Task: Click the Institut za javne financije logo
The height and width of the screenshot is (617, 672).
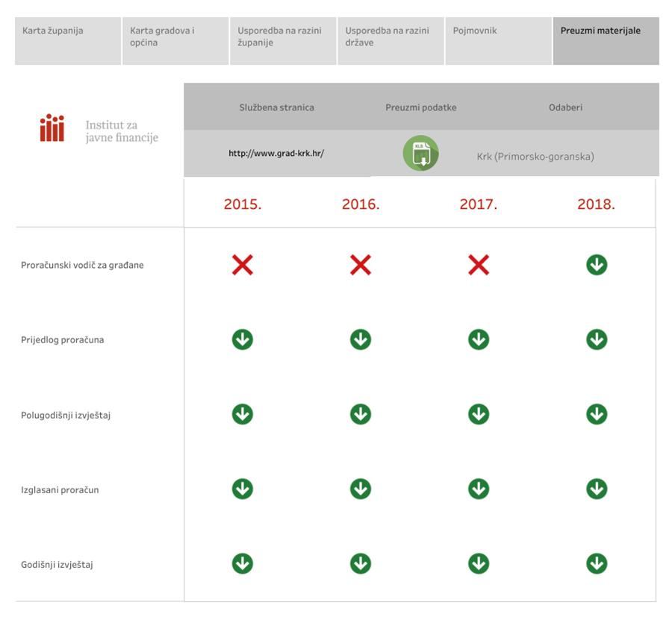Action: [x=99, y=129]
